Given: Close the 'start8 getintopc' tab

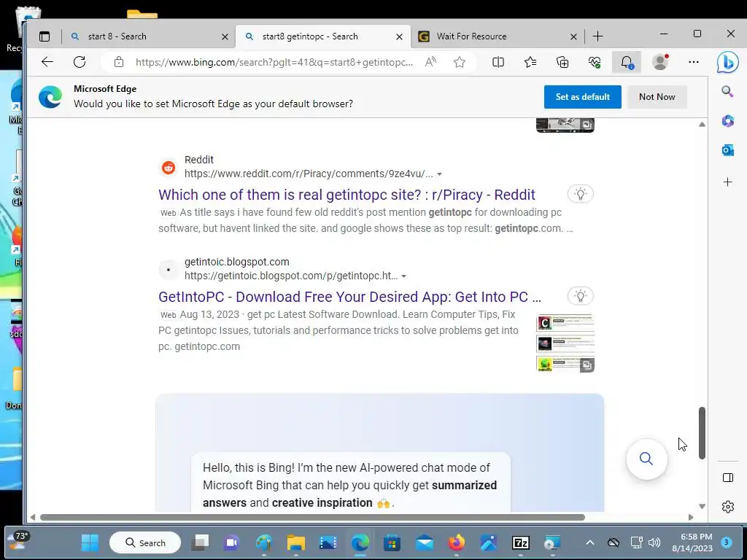Looking at the screenshot, I should (x=399, y=36).
